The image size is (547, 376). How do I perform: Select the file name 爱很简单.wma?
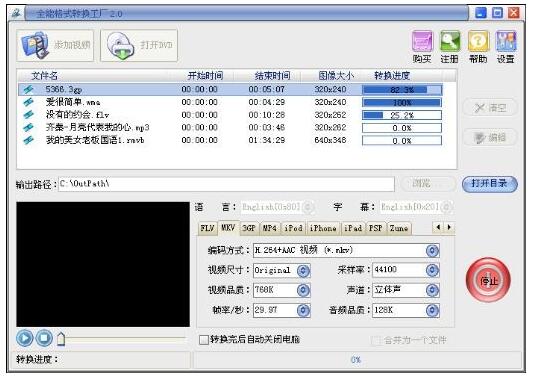pos(73,102)
